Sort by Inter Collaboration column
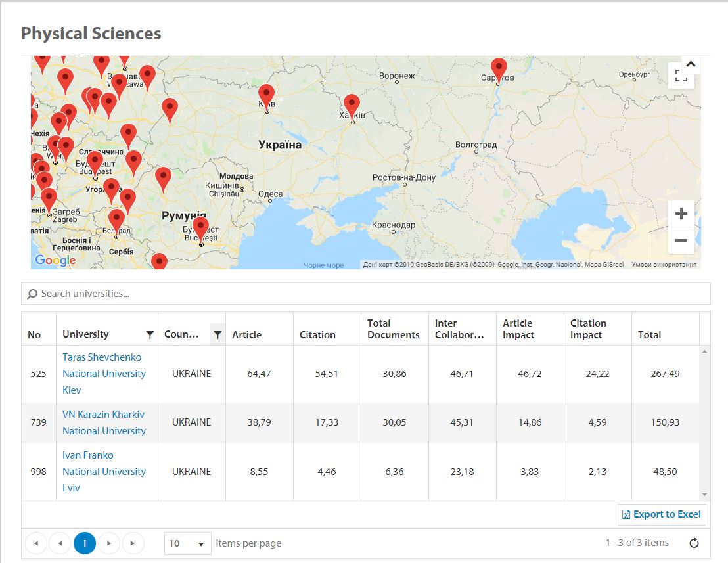This screenshot has height=563, width=728. (460, 328)
